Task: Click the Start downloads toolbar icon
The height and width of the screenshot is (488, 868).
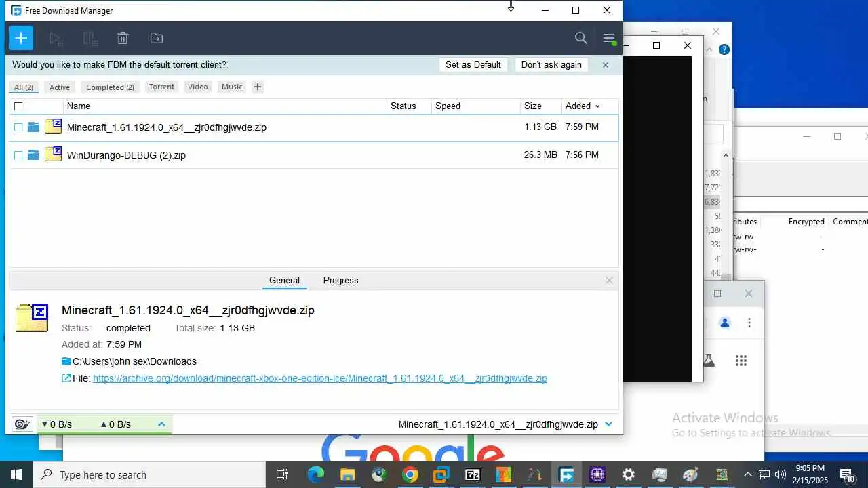Action: pos(56,39)
